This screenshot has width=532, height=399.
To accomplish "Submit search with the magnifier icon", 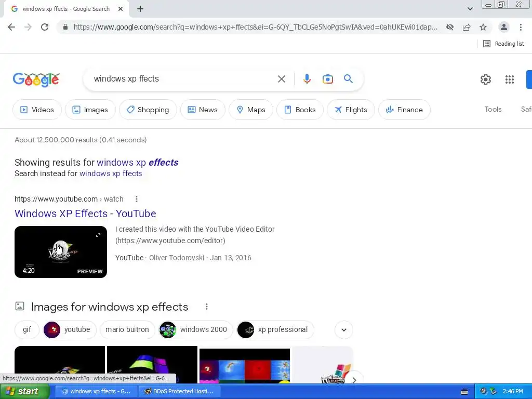I will [348, 79].
